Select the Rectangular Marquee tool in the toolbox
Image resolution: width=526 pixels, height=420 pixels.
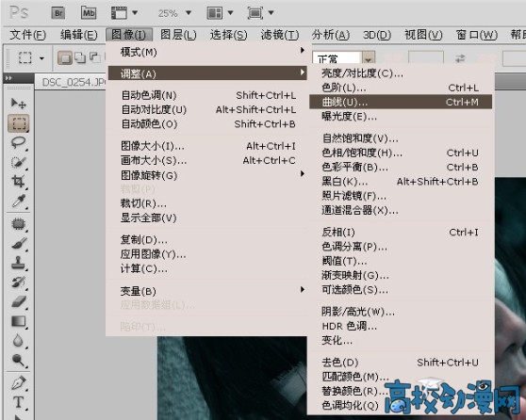pyautogui.click(x=19, y=123)
